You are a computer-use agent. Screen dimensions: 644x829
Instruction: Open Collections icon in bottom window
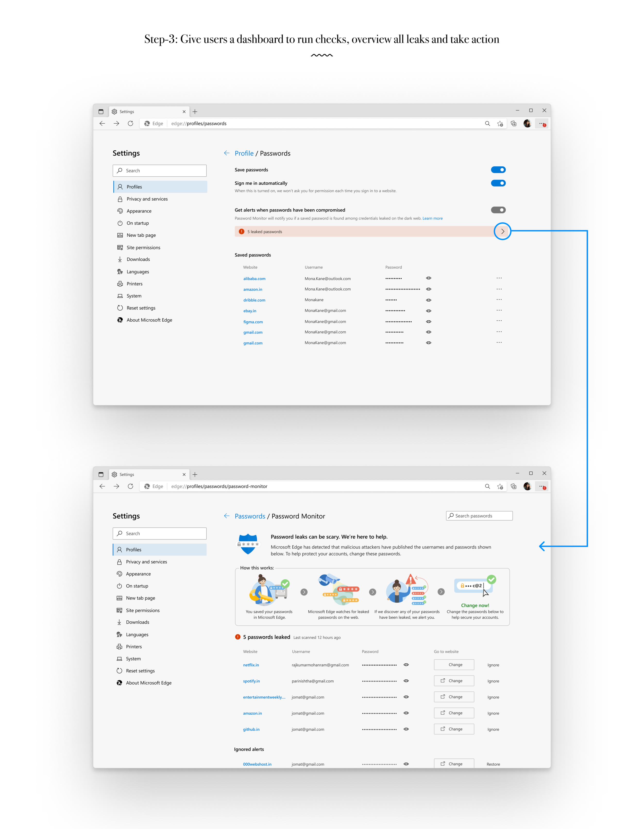[x=513, y=486]
